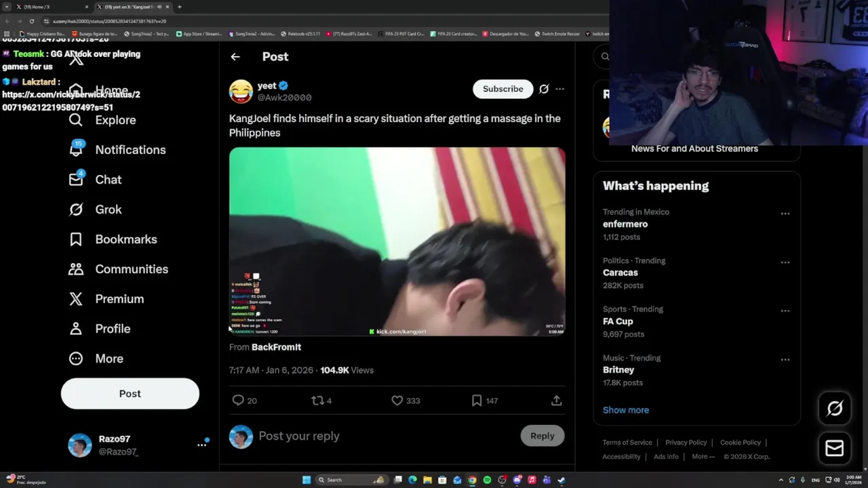
Task: Click the Reply button
Action: [542, 436]
